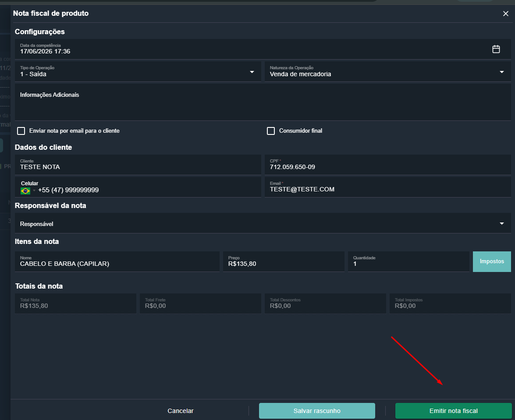Click the Total Frete value
The height and width of the screenshot is (420, 515).
tap(155, 306)
